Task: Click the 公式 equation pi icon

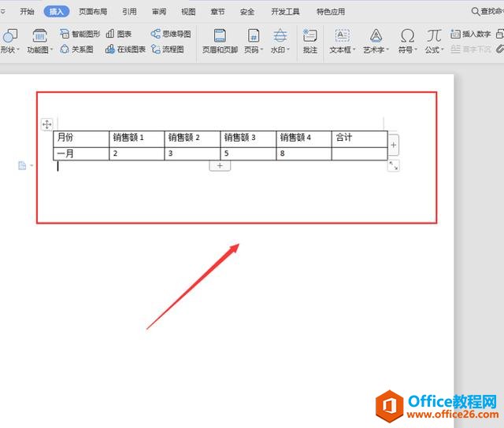Action: [434, 35]
